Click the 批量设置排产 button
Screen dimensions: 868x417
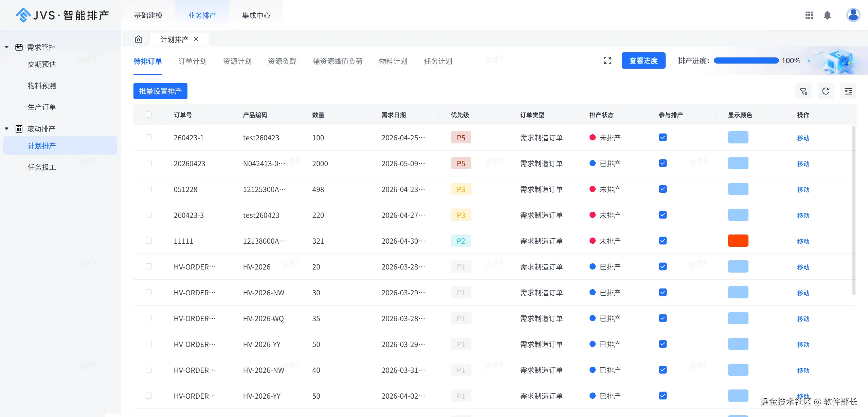pyautogui.click(x=160, y=91)
